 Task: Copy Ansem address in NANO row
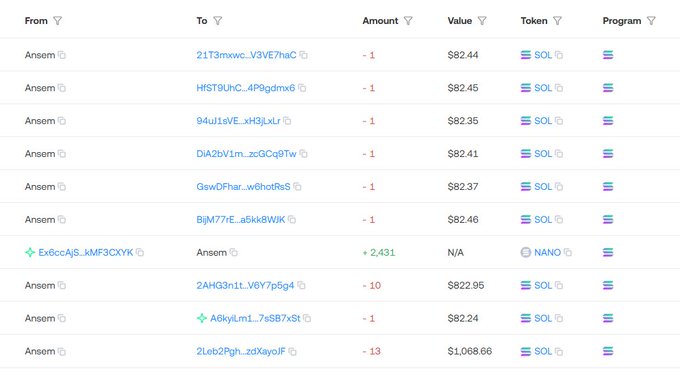(x=234, y=252)
